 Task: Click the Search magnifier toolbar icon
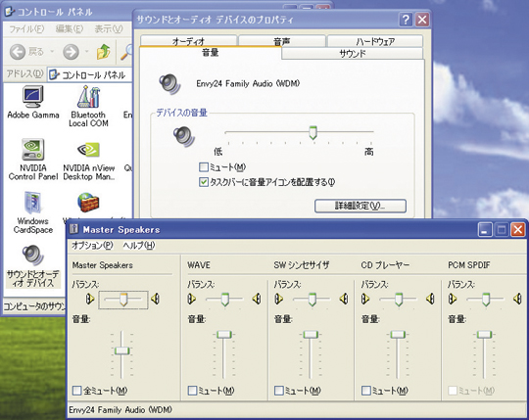(x=126, y=52)
